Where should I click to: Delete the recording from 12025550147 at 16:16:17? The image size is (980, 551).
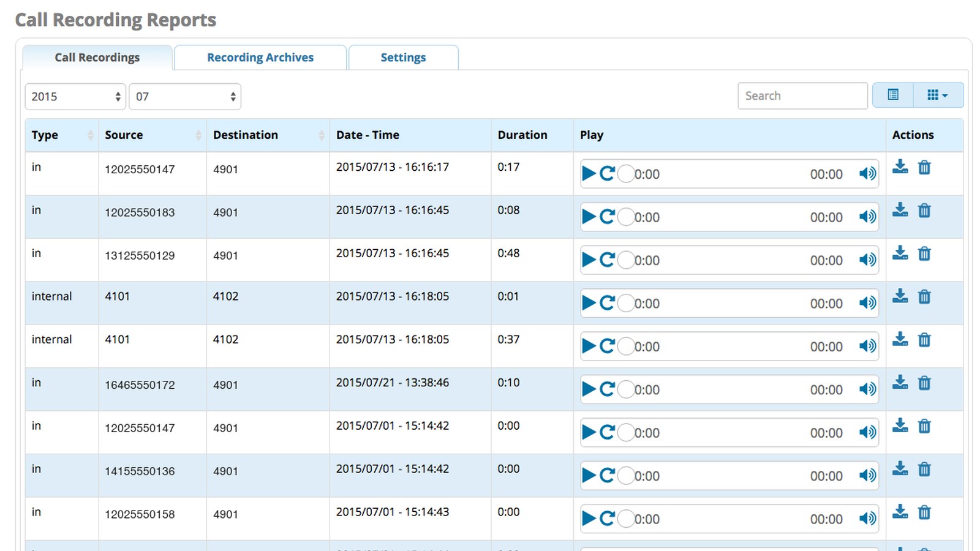coord(924,167)
